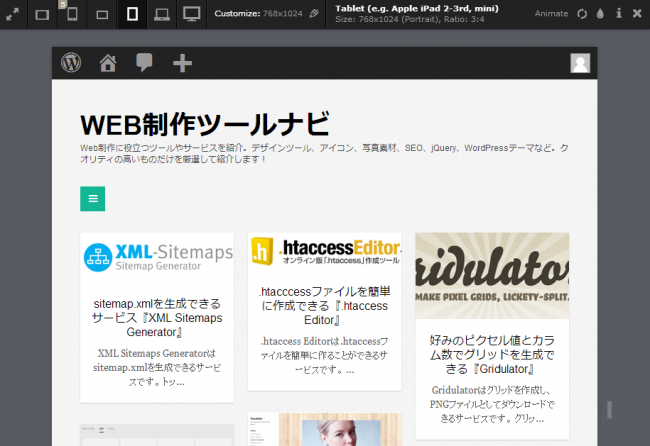Click the Tablet (e.g. Apple iPad) device label
This screenshot has height=446, width=650.
(417, 8)
